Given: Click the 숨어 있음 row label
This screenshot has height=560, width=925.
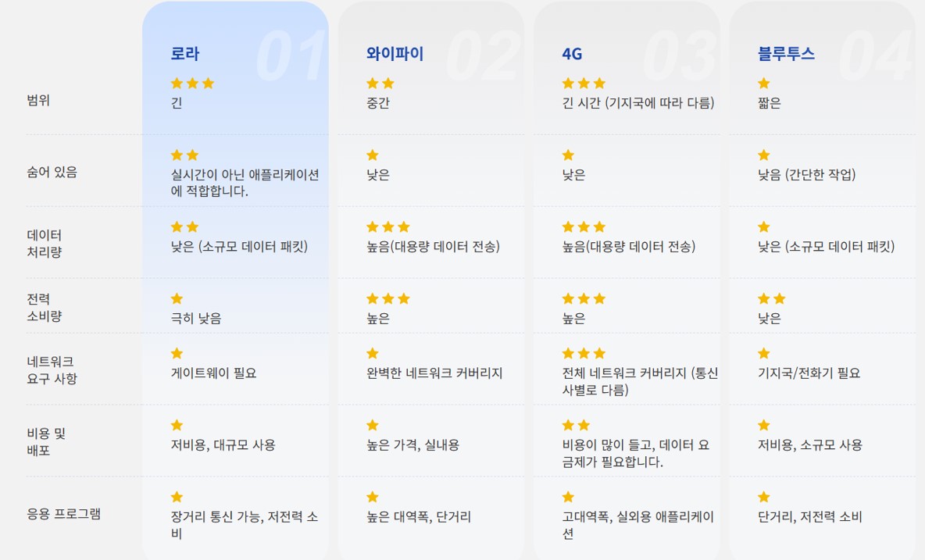Looking at the screenshot, I should [52, 173].
